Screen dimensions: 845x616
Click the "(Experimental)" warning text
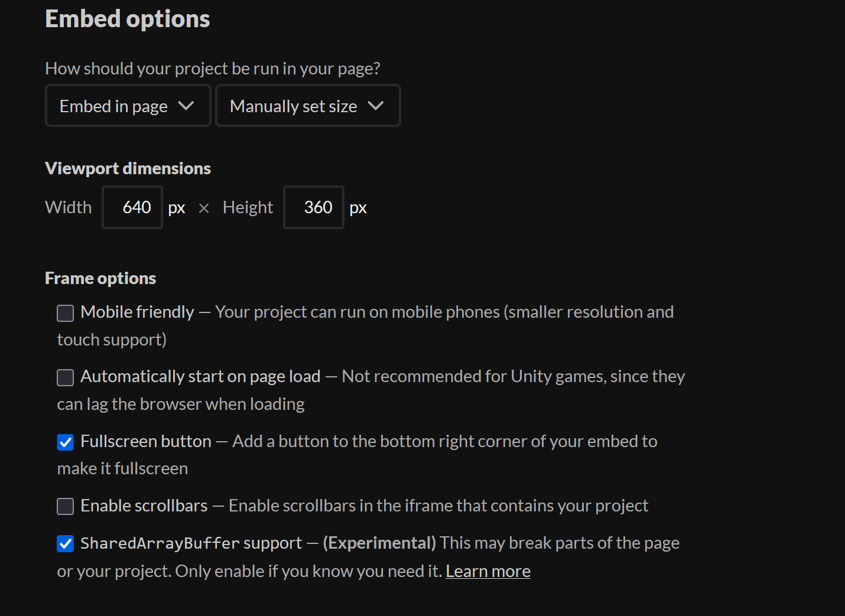(x=379, y=543)
